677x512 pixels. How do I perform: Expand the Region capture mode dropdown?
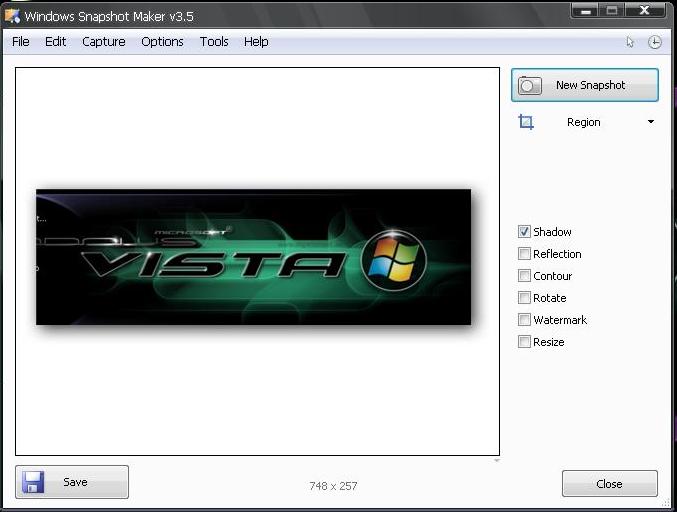coord(651,122)
